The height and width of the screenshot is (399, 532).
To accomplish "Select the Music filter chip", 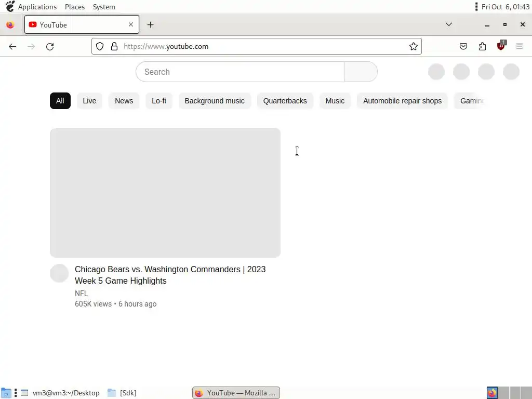I will coord(335,101).
